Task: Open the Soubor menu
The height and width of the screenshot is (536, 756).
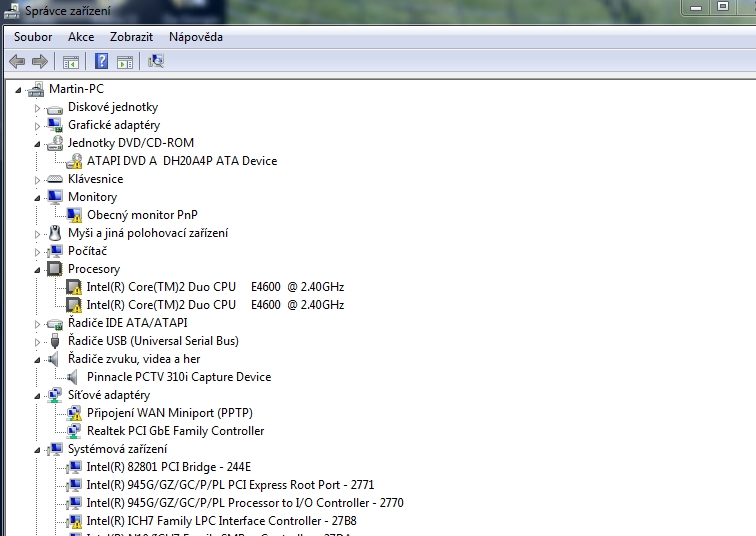Action: point(32,37)
